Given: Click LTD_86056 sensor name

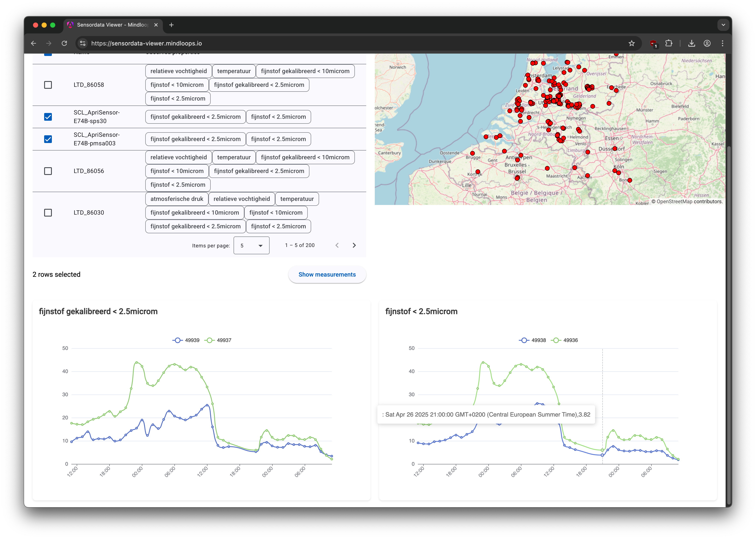Looking at the screenshot, I should 88,171.
